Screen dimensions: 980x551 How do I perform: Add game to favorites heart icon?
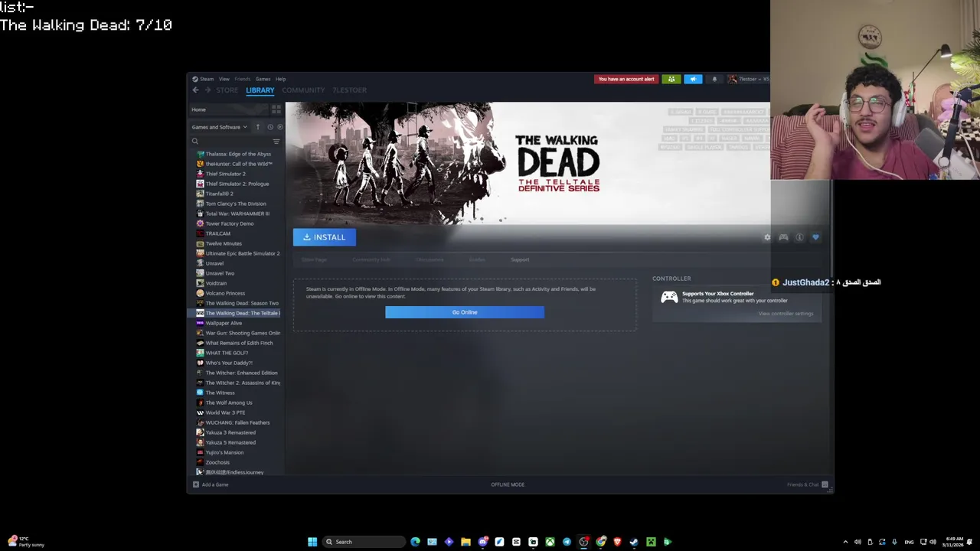click(815, 237)
